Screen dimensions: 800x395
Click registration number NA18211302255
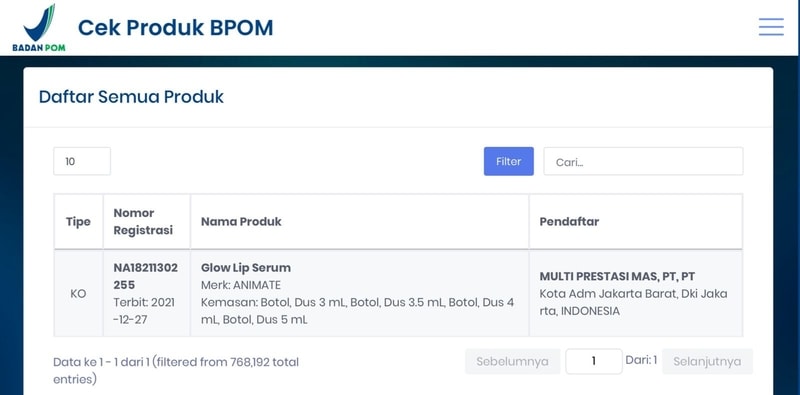click(145, 276)
